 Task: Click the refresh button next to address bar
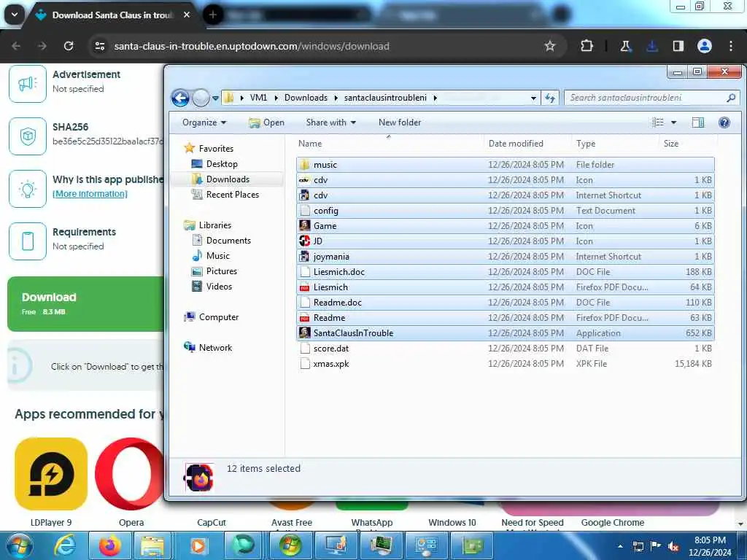pyautogui.click(x=550, y=98)
